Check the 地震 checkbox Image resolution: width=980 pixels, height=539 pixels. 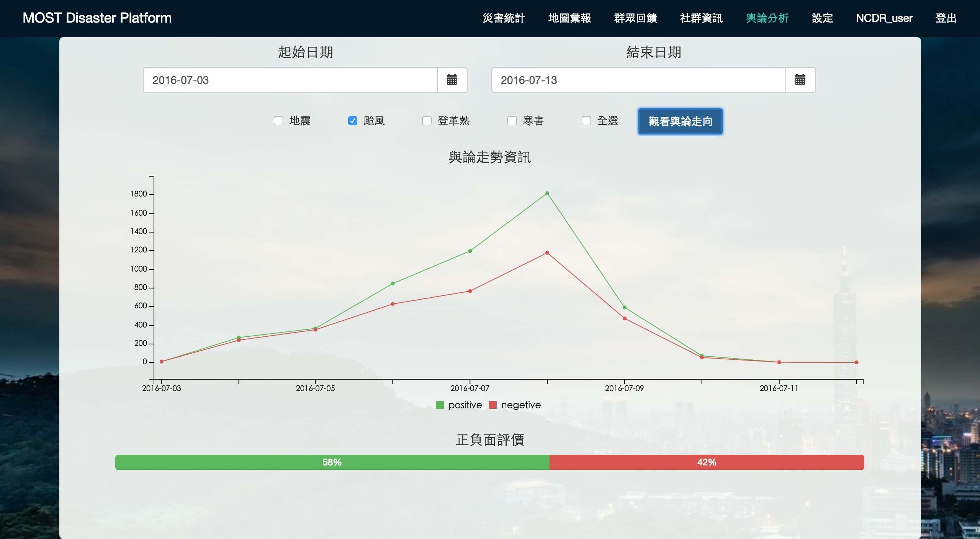click(x=278, y=121)
